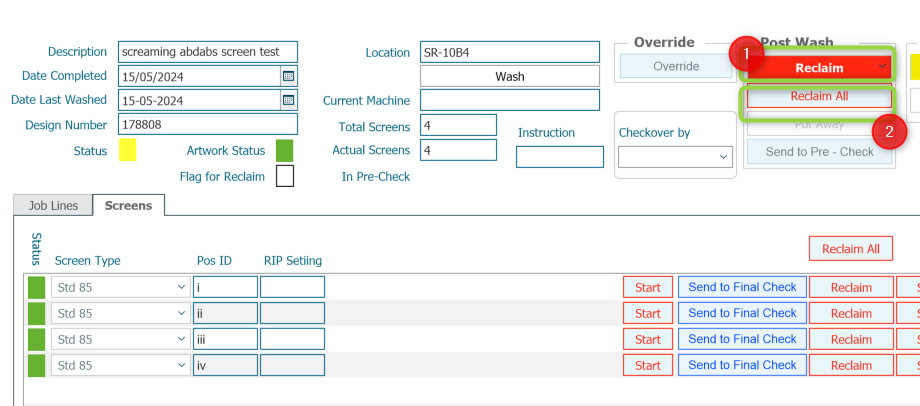
Task: Start the screen in row i
Action: click(648, 287)
